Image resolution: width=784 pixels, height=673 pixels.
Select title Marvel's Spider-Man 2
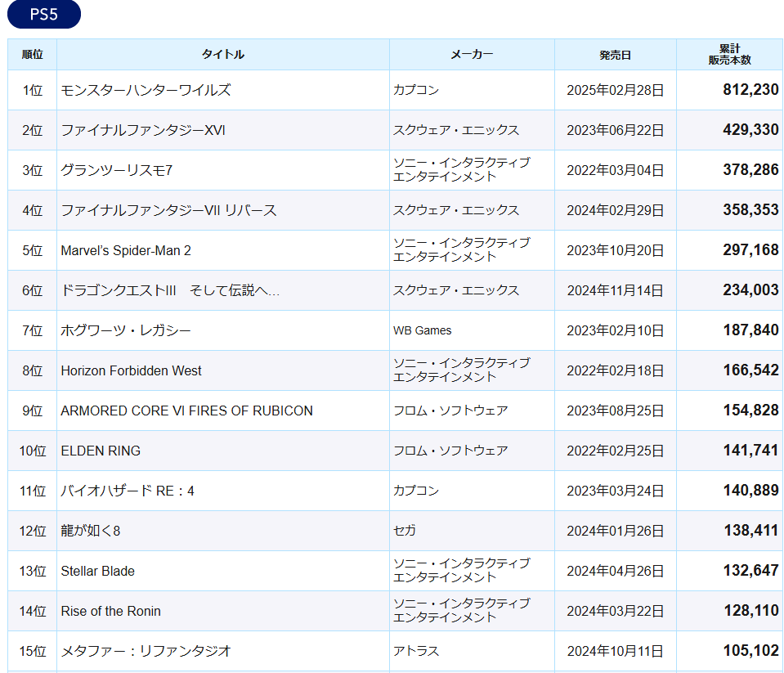pos(126,250)
